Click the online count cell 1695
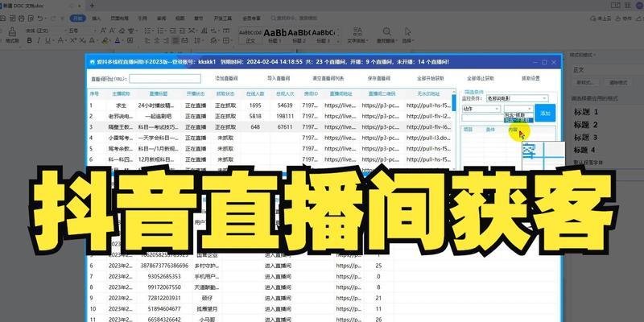644x322 pixels. (x=254, y=105)
